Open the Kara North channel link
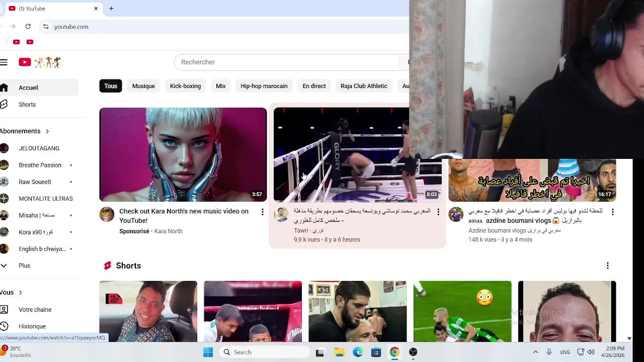 (168, 231)
